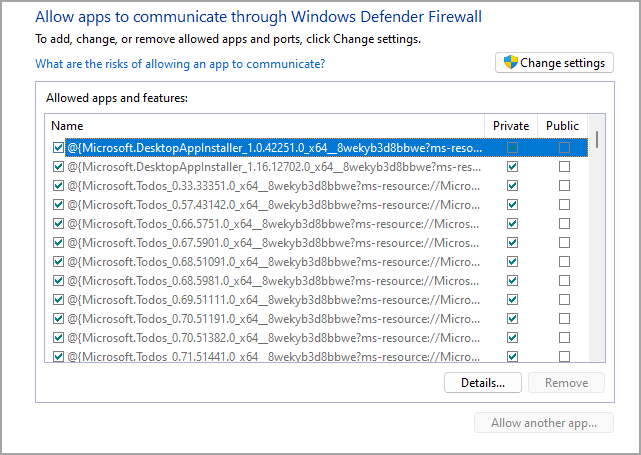Enable Public checkbox for Todos_0.68.5981.0
This screenshot has height=455, width=641.
(564, 281)
